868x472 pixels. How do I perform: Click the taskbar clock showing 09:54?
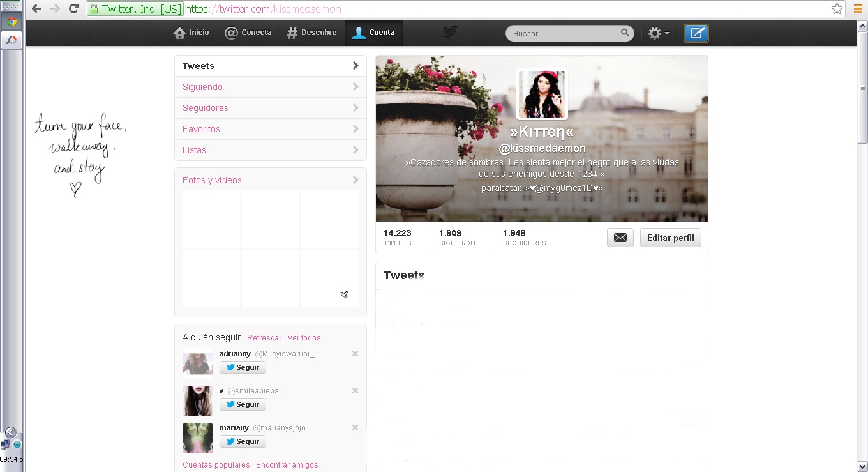pyautogui.click(x=11, y=459)
